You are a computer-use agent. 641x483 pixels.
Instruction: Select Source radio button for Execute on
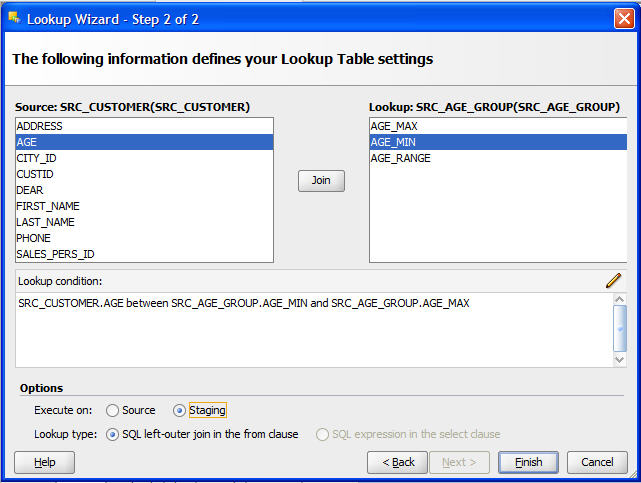pos(112,410)
